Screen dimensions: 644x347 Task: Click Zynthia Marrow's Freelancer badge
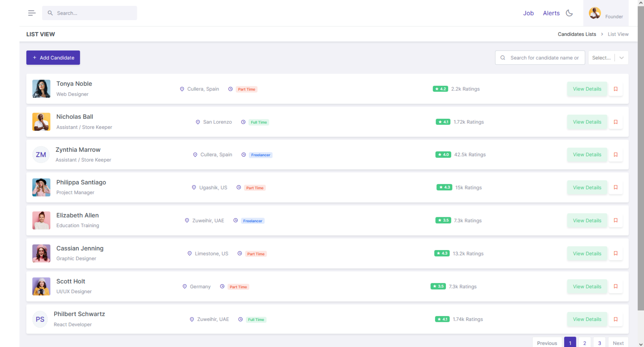click(x=260, y=155)
